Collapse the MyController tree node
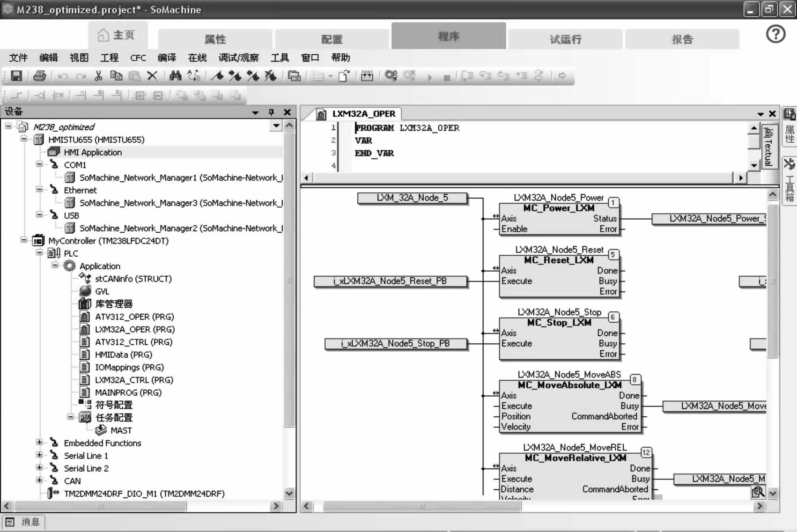The image size is (797, 532). [24, 240]
